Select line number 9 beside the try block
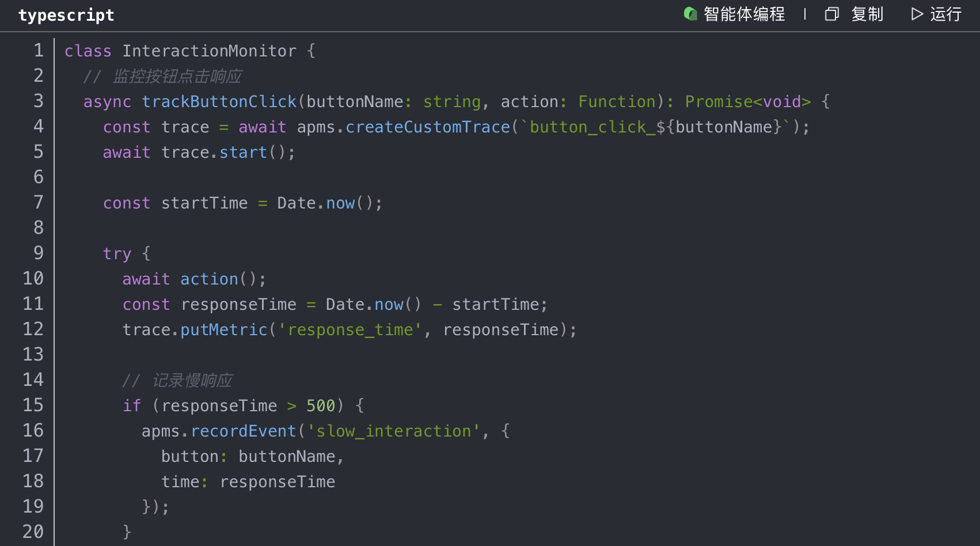Image resolution: width=980 pixels, height=546 pixels. click(x=38, y=253)
